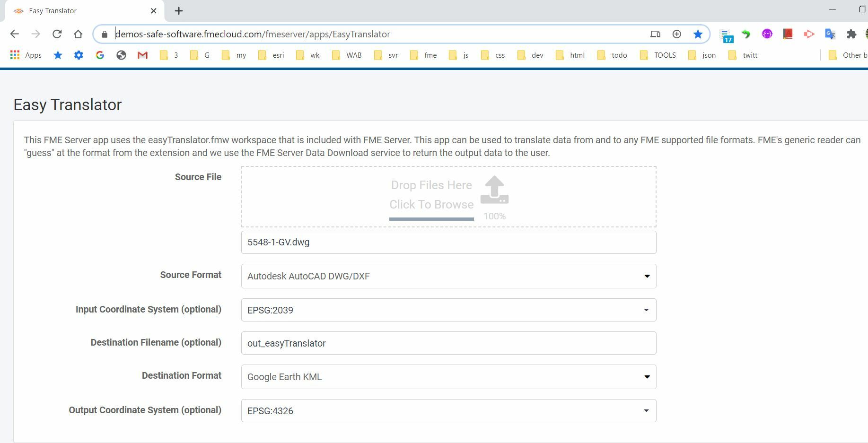This screenshot has height=443, width=868.
Task: Open the js bookmarks folder
Action: click(458, 55)
